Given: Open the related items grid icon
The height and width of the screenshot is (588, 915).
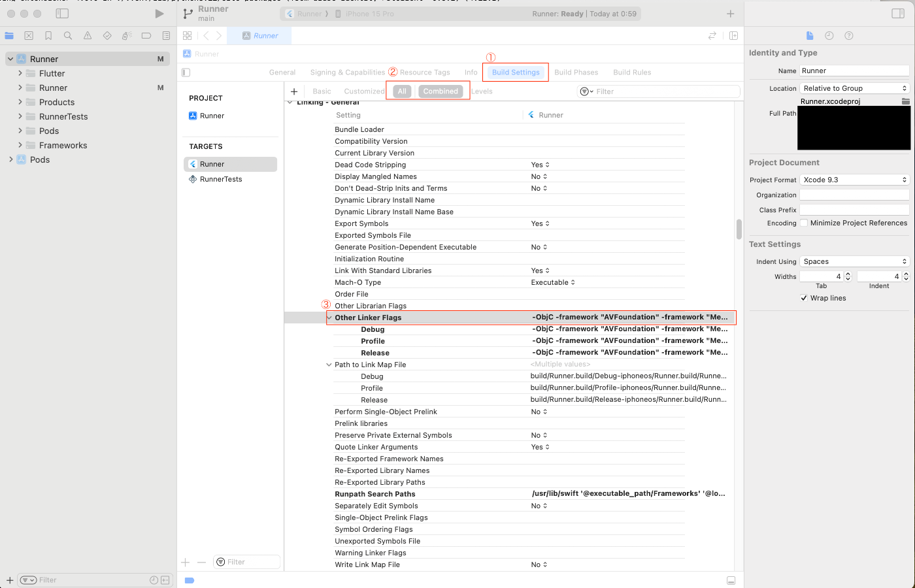Looking at the screenshot, I should point(188,36).
